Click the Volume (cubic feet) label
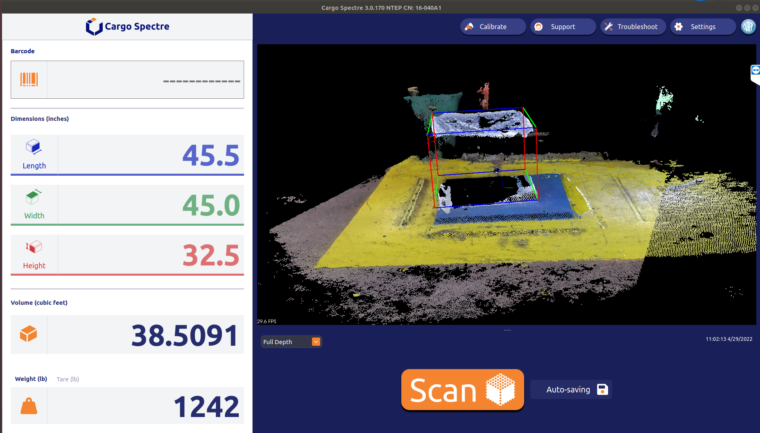Image resolution: width=760 pixels, height=433 pixels. click(x=39, y=303)
